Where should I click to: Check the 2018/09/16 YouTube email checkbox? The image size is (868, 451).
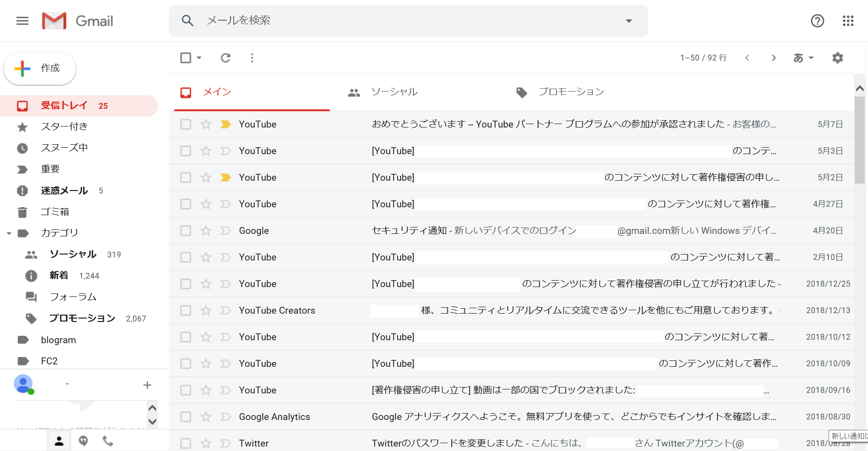(186, 390)
